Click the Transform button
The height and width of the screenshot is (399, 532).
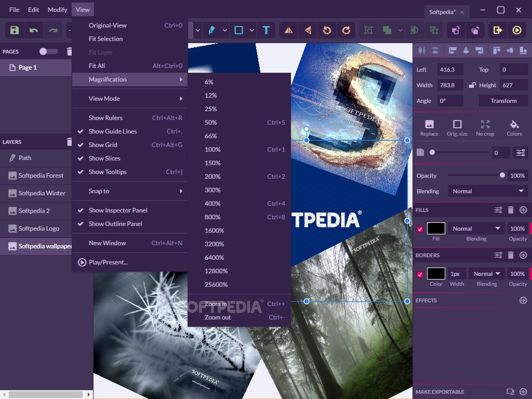pyautogui.click(x=503, y=101)
